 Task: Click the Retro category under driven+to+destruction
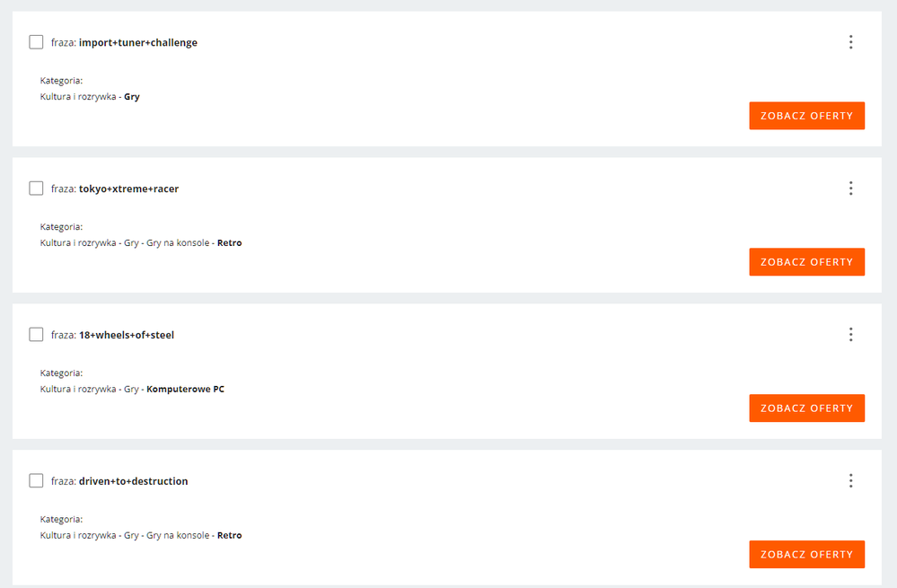[229, 536]
